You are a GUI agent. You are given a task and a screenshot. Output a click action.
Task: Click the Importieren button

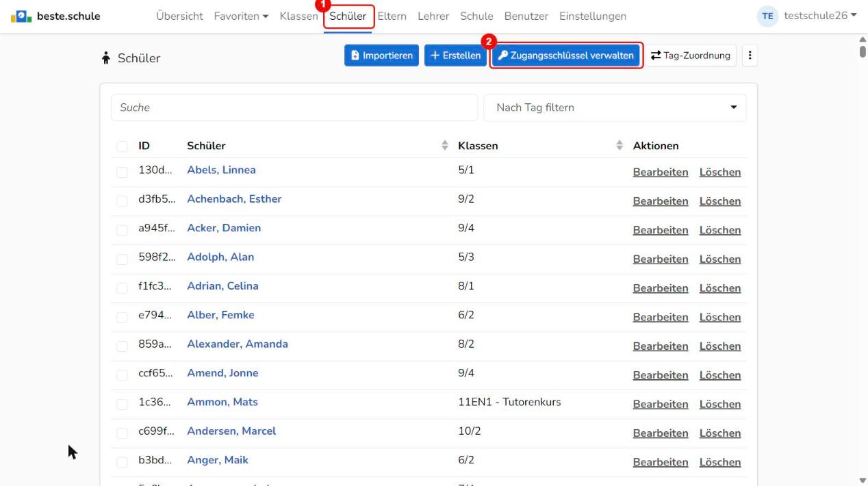(381, 56)
